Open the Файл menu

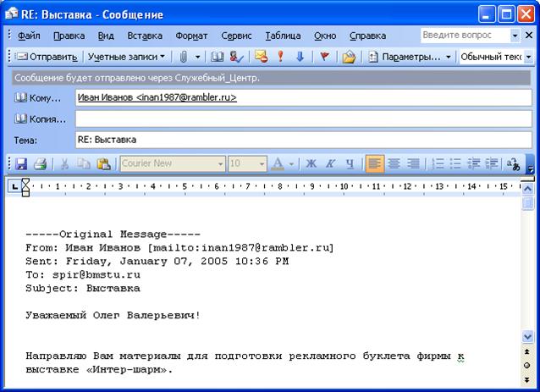(29, 36)
